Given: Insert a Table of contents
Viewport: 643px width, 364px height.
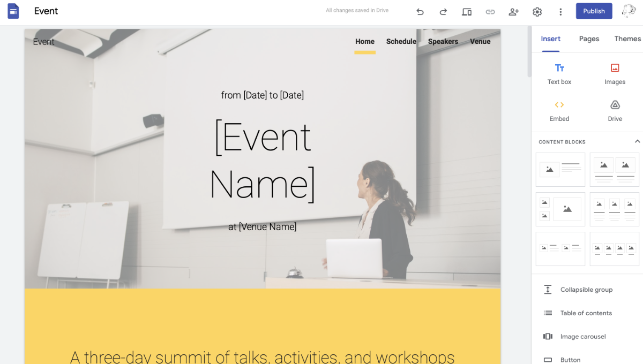Looking at the screenshot, I should pos(586,313).
